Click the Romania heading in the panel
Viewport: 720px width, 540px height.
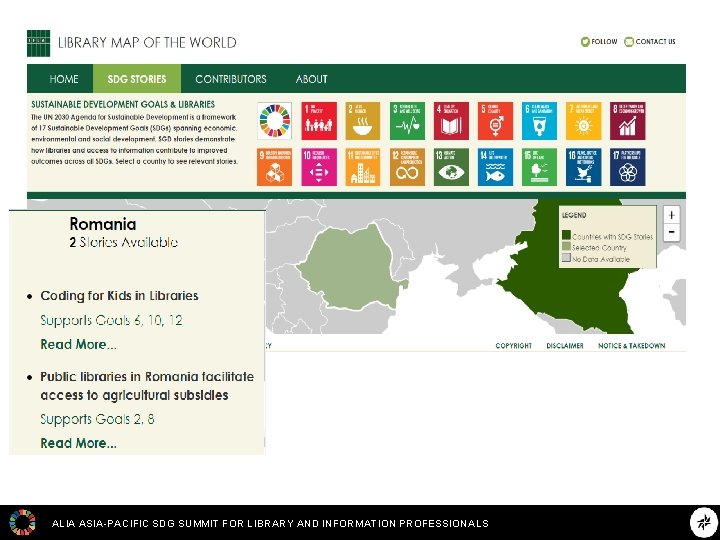point(103,224)
